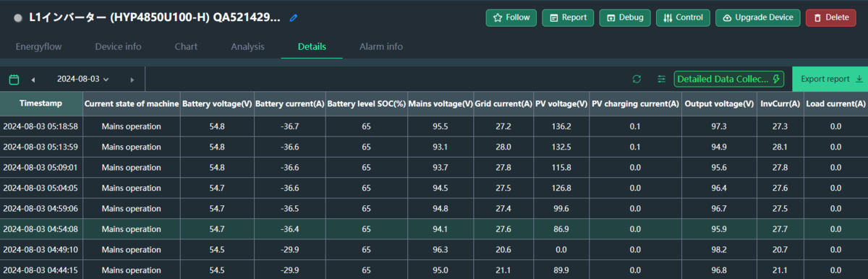This screenshot has width=868, height=279.
Task: Click output voltage value 97.3
Action: (x=719, y=126)
